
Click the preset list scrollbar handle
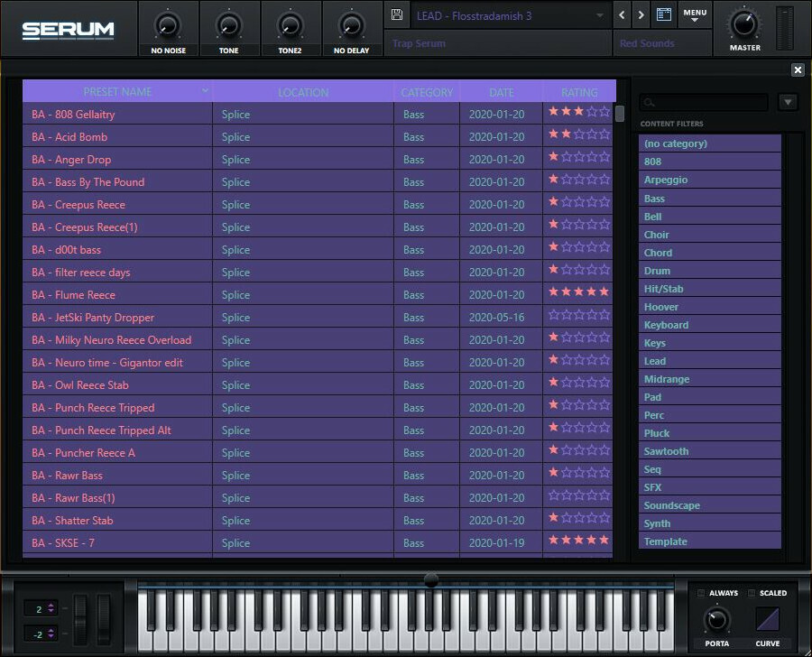coord(619,114)
